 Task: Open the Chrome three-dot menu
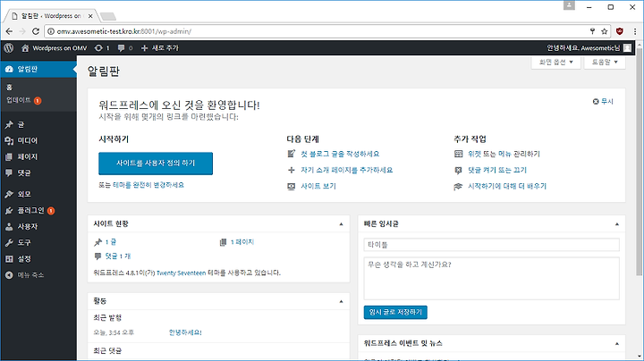(635, 31)
